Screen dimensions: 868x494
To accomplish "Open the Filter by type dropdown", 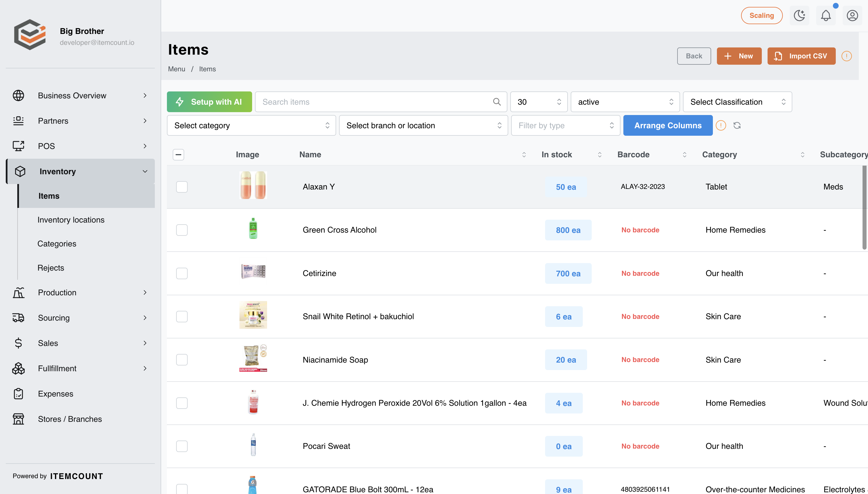I will pos(566,126).
